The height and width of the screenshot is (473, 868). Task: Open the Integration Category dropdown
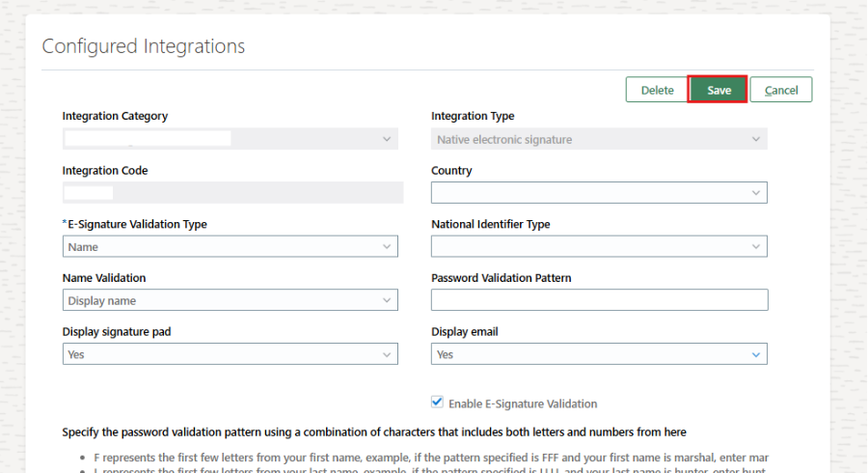pos(231,139)
